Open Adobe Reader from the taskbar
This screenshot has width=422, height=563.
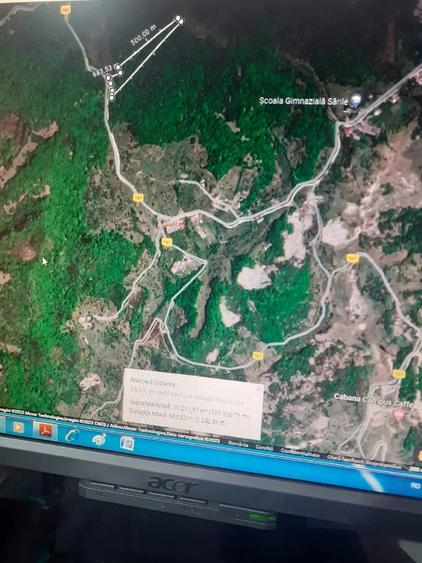tap(45, 430)
